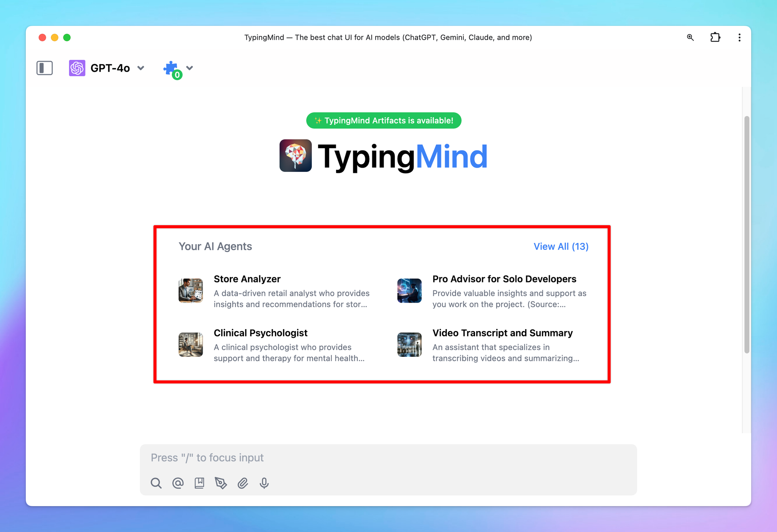Click the Pro Advisor agent thumbnail
The width and height of the screenshot is (777, 532).
[x=409, y=291]
